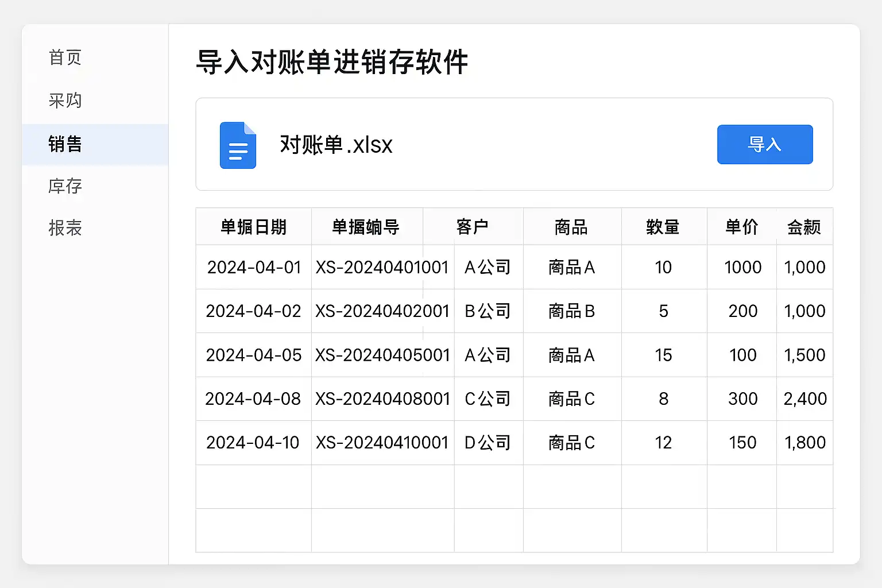Switch to the 报表 reports page
Screen dimensions: 882x588
click(x=65, y=228)
